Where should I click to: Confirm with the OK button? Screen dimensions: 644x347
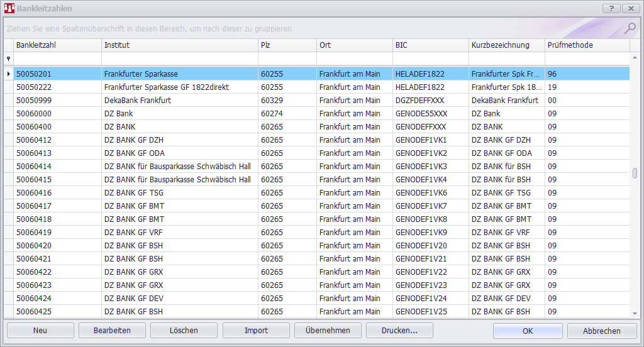[528, 331]
